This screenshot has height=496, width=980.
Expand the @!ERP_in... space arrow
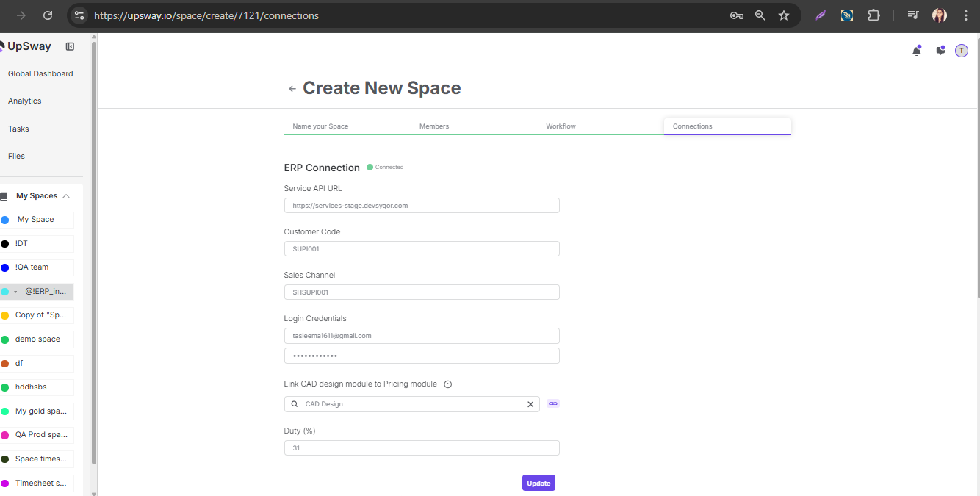(x=15, y=292)
